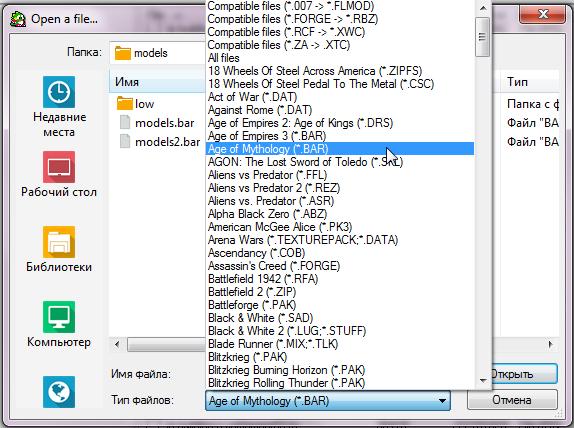574x428 pixels.
Task: Select Against Rome (*.DAT)
Action: point(340,110)
